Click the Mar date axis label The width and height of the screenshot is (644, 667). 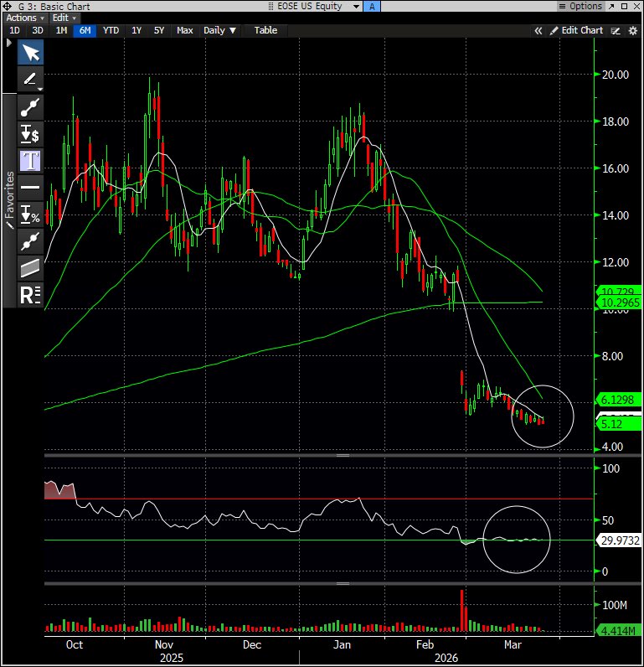513,644
